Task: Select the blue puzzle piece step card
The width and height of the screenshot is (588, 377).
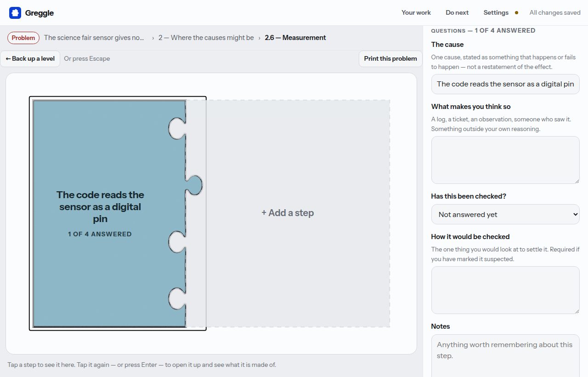Action: click(x=109, y=213)
